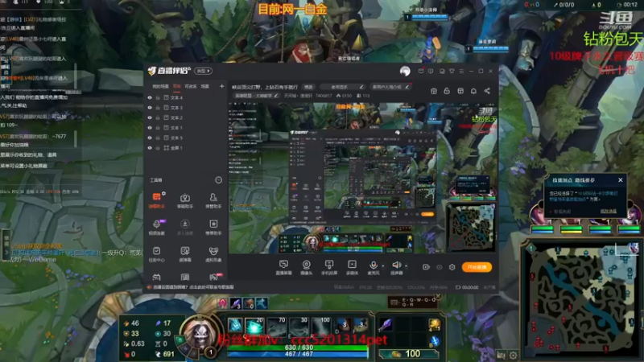Open the tool right of 弹幕助手
Screen dimensions: 644x362
[185, 200]
